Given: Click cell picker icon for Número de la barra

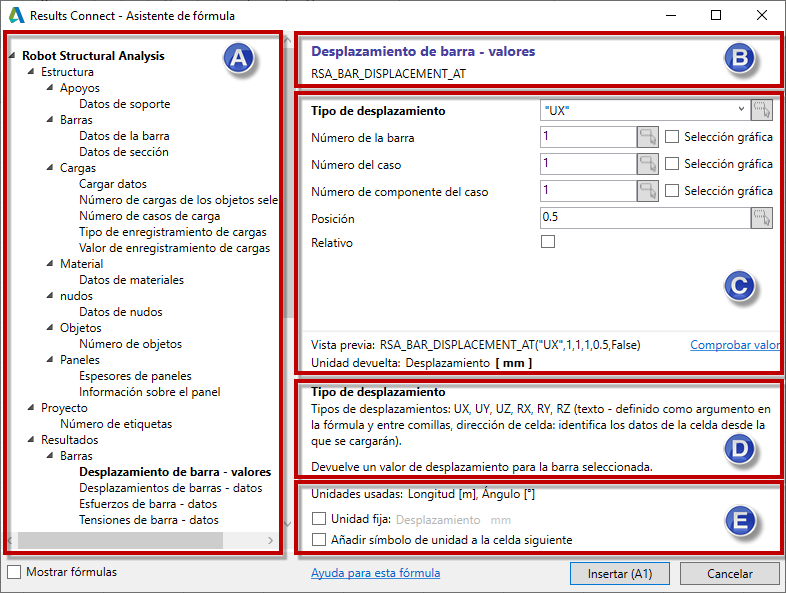Looking at the screenshot, I should [648, 137].
